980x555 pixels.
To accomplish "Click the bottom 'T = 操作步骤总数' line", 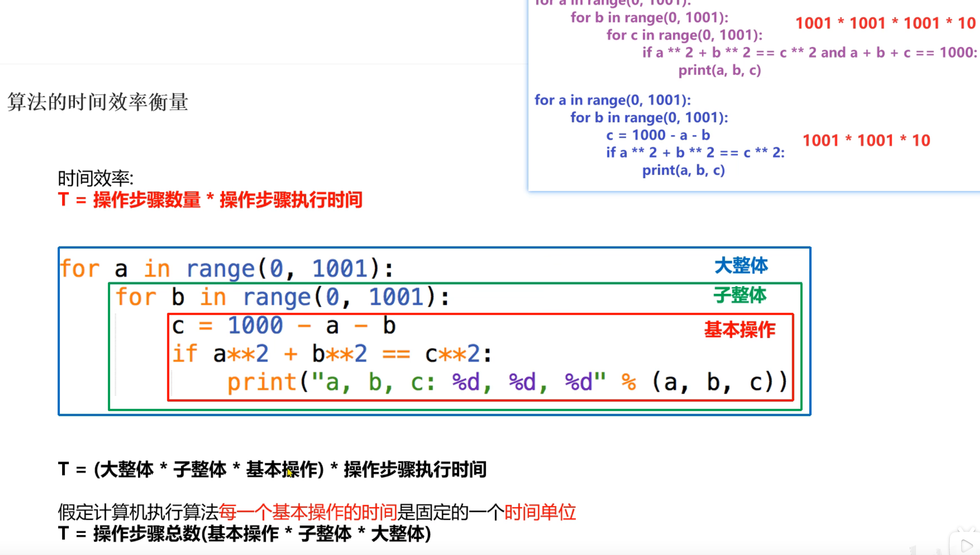I will 244,534.
